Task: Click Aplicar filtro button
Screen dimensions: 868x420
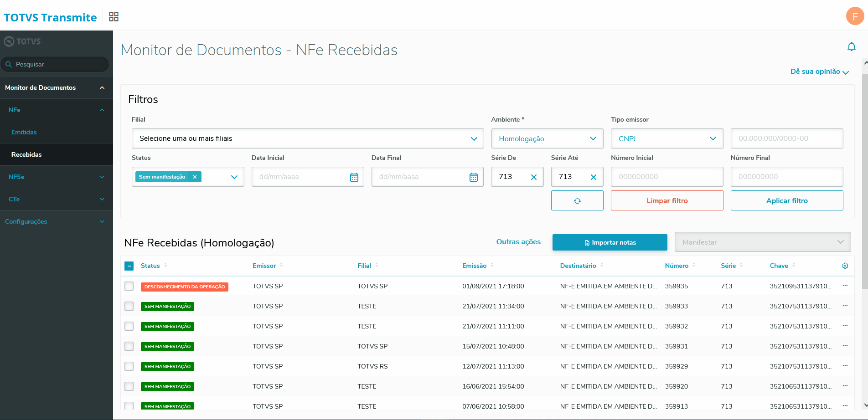Action: (787, 200)
